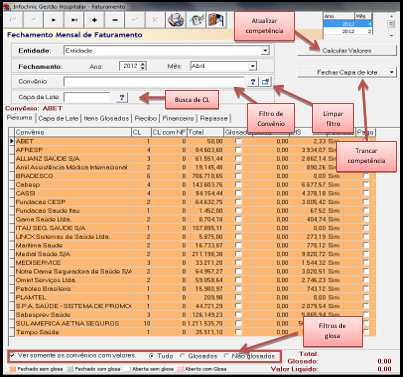403x377 pixels.
Task: Check Pago box in the CASSI row
Action: 366,193
